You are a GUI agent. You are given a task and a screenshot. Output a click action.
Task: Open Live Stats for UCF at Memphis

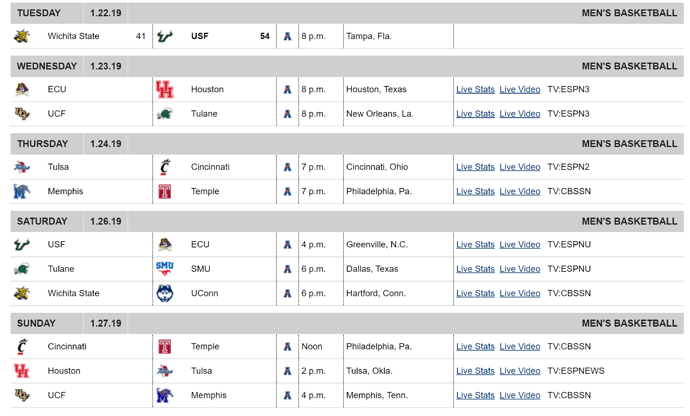pyautogui.click(x=475, y=395)
